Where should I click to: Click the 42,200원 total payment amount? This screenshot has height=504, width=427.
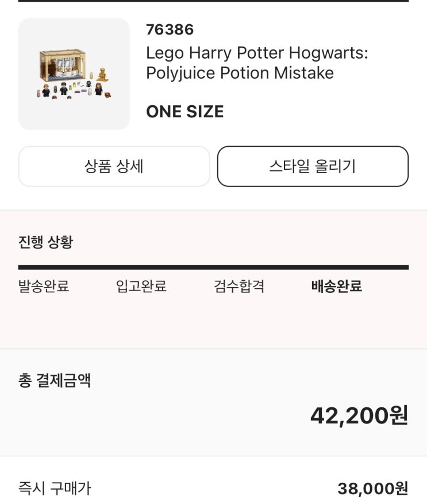click(x=359, y=415)
